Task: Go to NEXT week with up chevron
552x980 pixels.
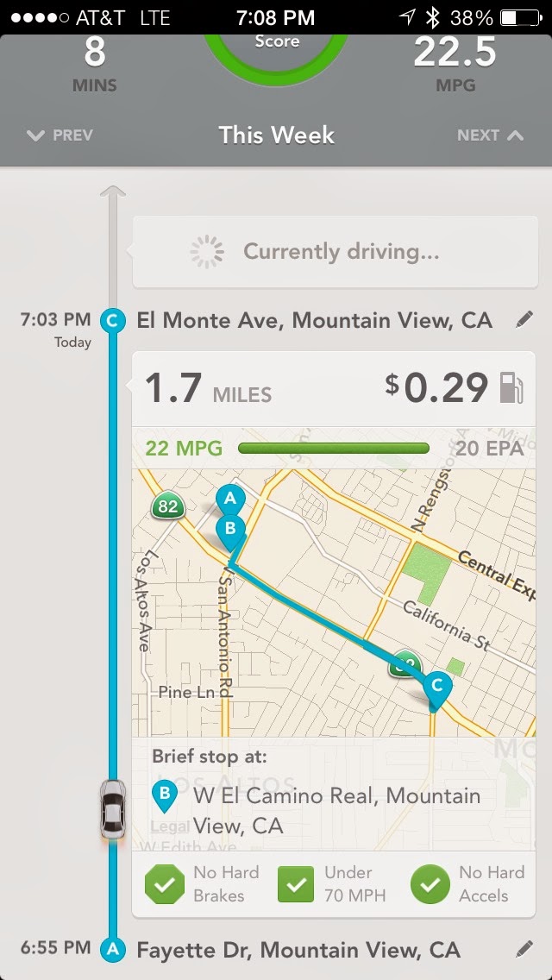Action: click(x=490, y=135)
